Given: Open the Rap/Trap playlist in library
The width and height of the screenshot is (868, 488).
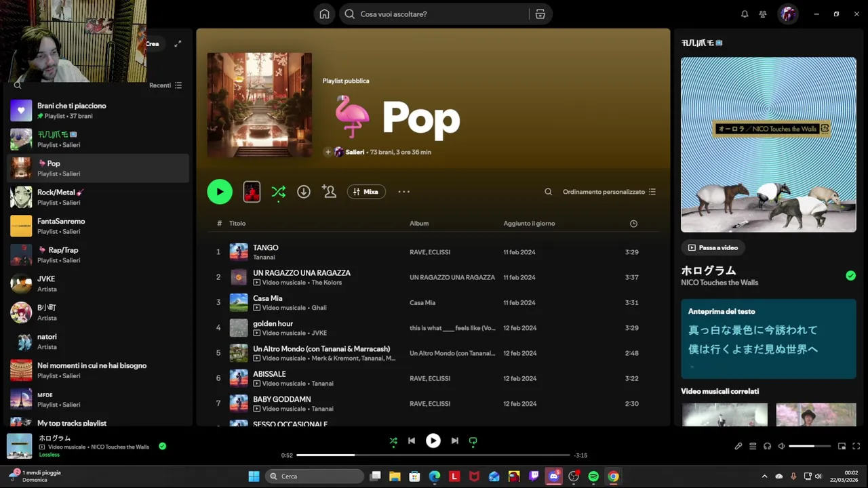Looking at the screenshot, I should click(x=98, y=255).
